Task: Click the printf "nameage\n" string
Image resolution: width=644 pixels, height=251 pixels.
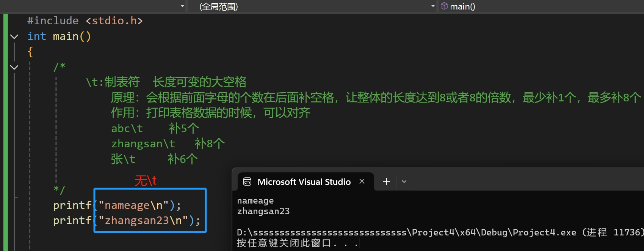Action: point(133,205)
